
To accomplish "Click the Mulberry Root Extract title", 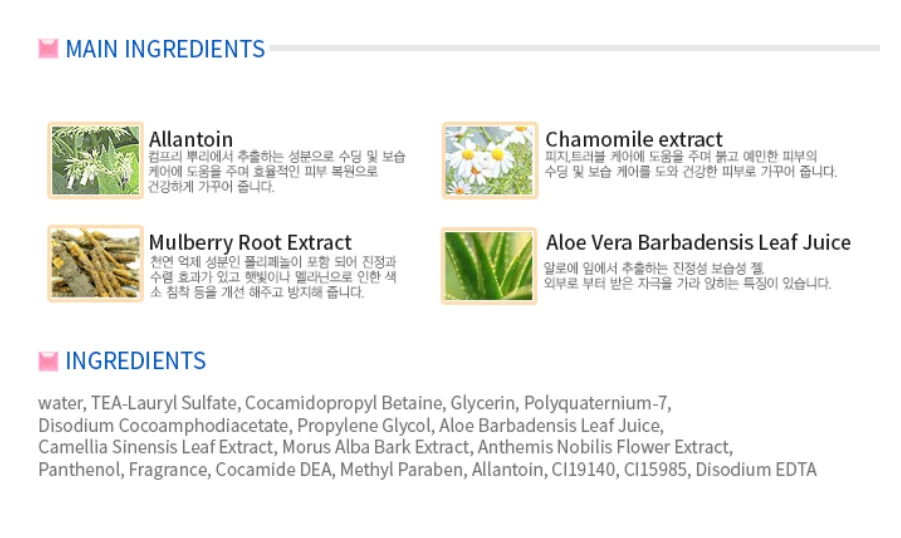I will pos(250,242).
